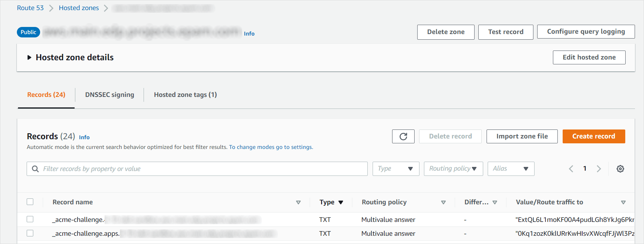Sort by Differentiator column arrow

495,202
